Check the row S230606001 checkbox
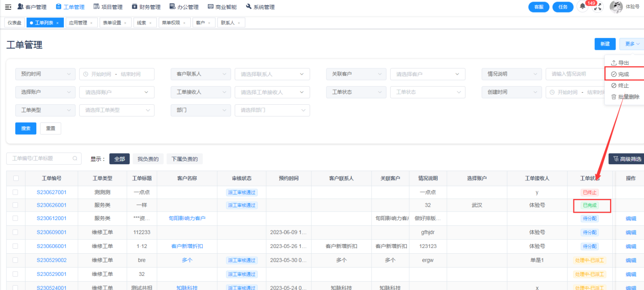 (x=15, y=246)
